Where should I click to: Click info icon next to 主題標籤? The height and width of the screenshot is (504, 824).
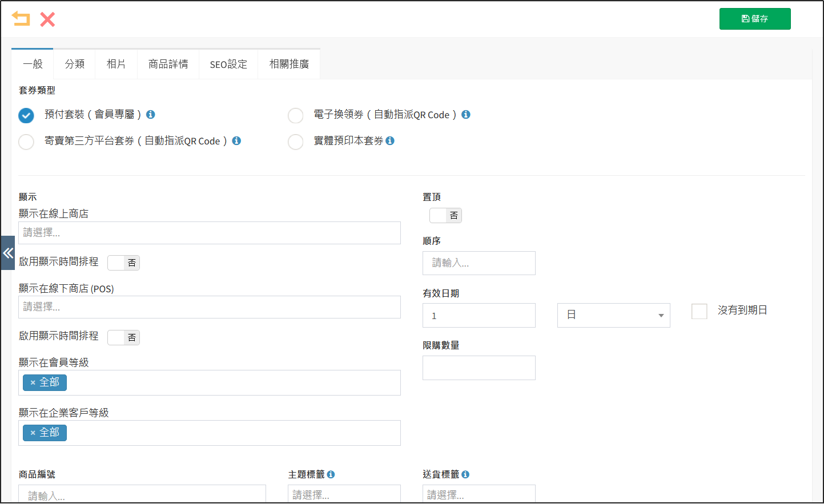[x=331, y=474]
